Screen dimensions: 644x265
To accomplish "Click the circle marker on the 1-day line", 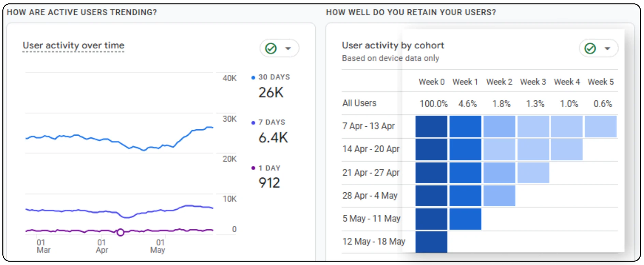I will [x=120, y=232].
